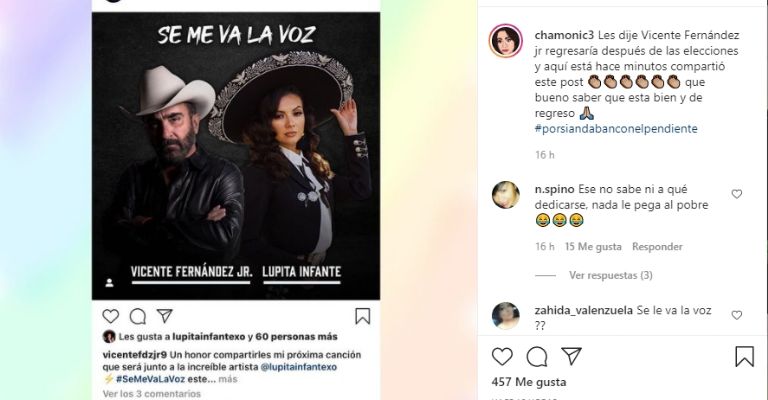The height and width of the screenshot is (400, 768).
Task: Tap small comment bubble under embedded photo
Action: coord(138,316)
